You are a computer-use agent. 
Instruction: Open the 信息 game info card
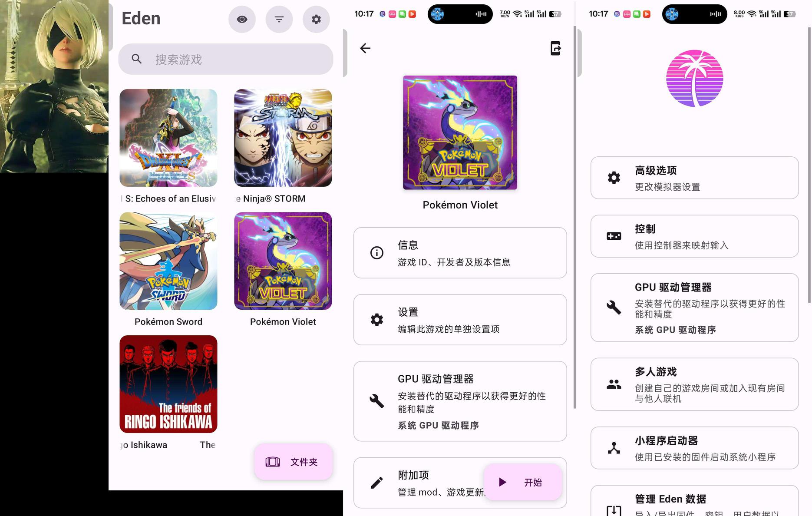tap(460, 253)
